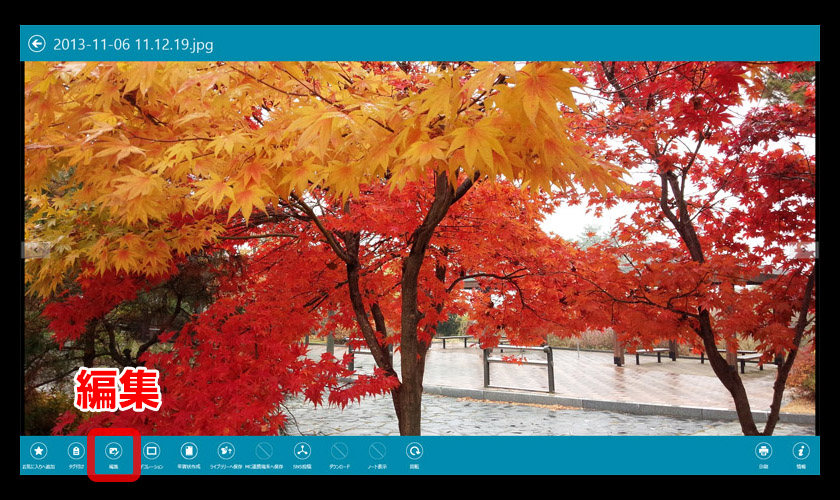
Task: Rotate the photo using 回転 icon
Action: pos(414,452)
